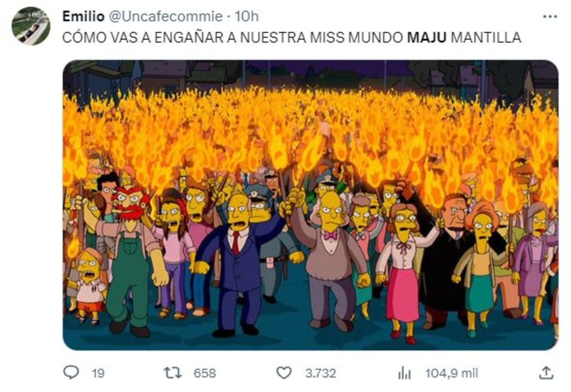The image size is (571, 392).
Task: Like the tweet with the heart icon
Action: pyautogui.click(x=284, y=373)
